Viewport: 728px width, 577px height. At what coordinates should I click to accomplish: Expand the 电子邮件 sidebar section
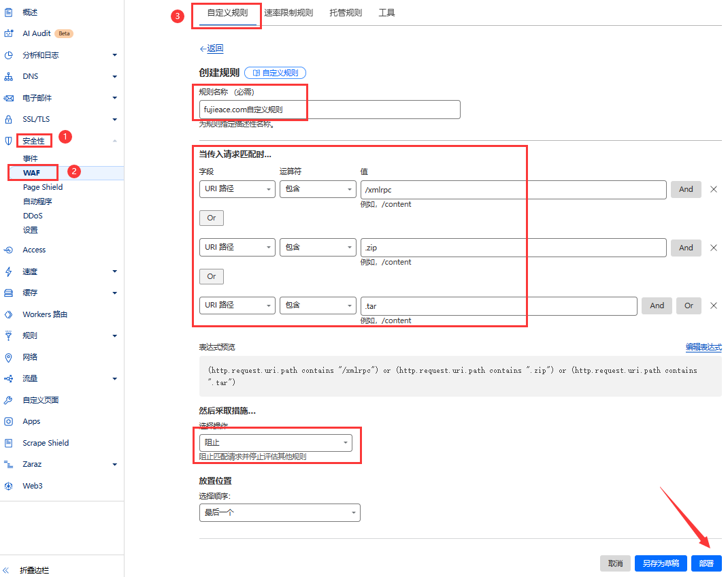pos(115,98)
